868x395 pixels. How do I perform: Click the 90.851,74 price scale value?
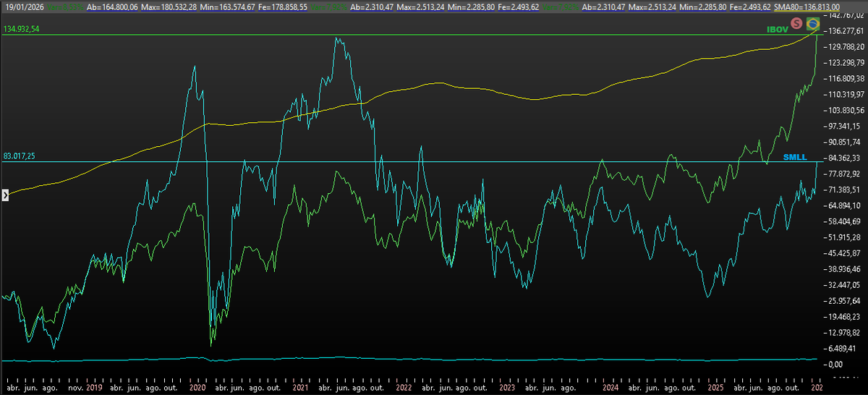click(846, 143)
